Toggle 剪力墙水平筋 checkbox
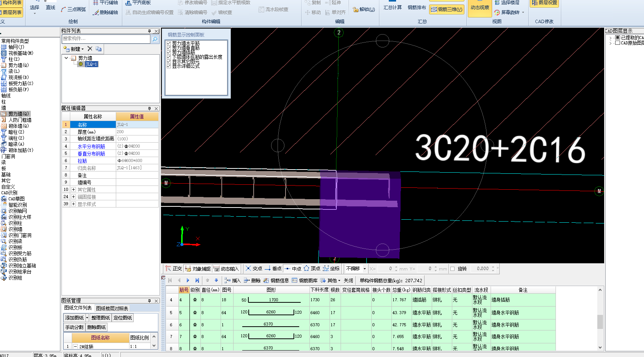The height and width of the screenshot is (357, 644). (x=169, y=43)
